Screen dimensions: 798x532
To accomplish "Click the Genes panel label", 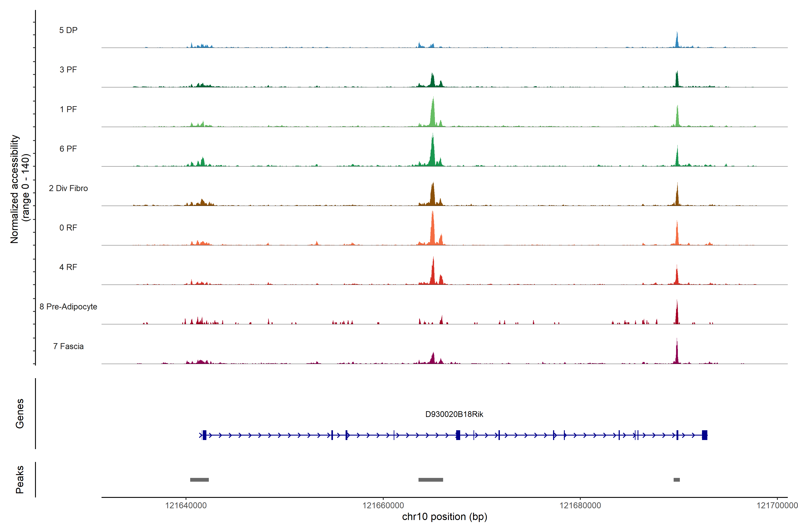I will (x=20, y=414).
